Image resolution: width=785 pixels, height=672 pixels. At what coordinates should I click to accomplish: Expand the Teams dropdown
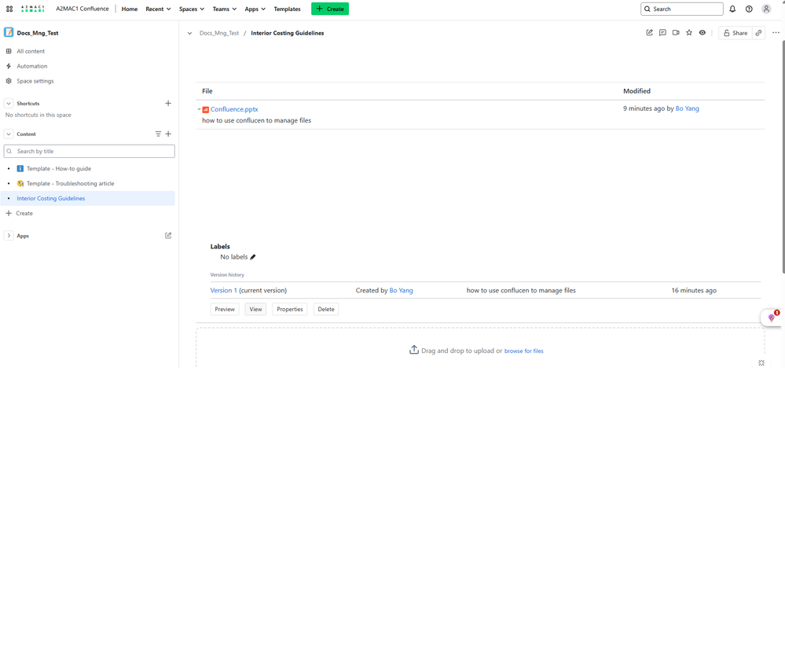pyautogui.click(x=224, y=9)
